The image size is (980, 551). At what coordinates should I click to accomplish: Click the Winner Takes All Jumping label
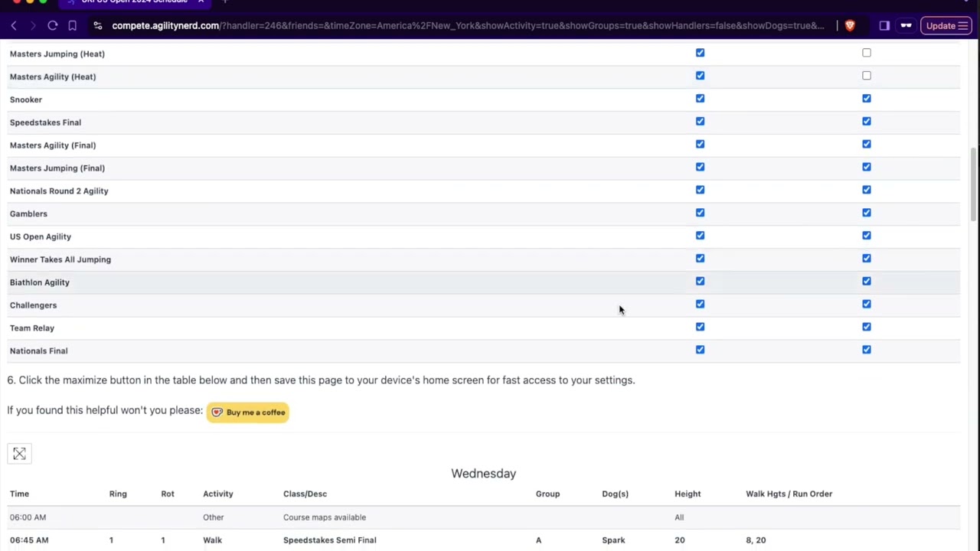click(x=60, y=259)
